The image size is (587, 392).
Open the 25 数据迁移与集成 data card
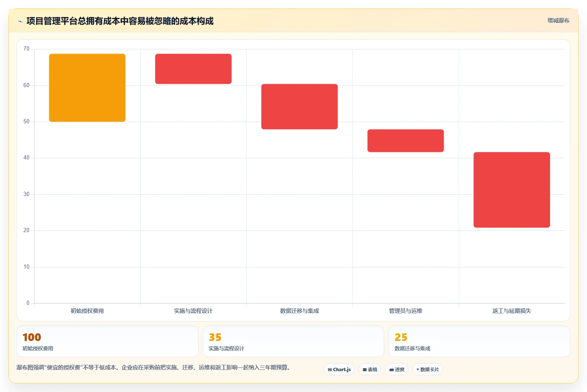coord(479,341)
